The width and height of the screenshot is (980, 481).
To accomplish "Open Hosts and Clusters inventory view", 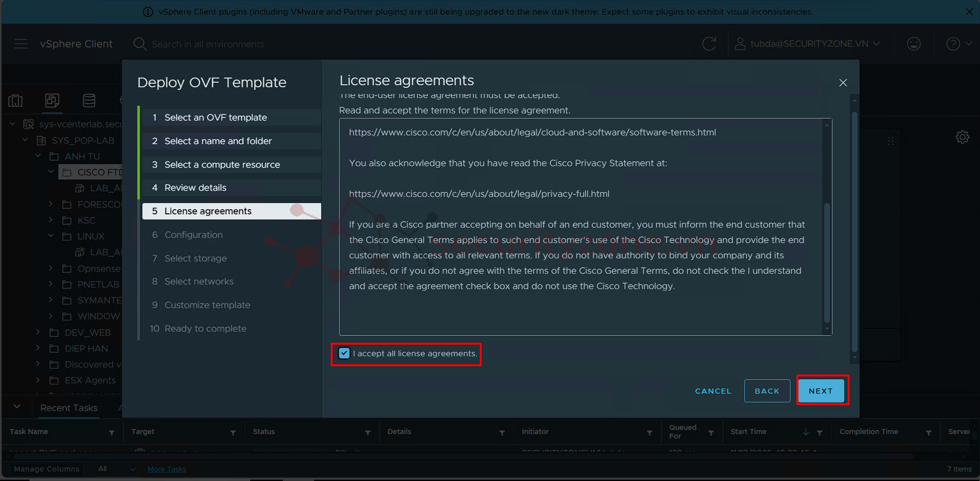I will (15, 100).
